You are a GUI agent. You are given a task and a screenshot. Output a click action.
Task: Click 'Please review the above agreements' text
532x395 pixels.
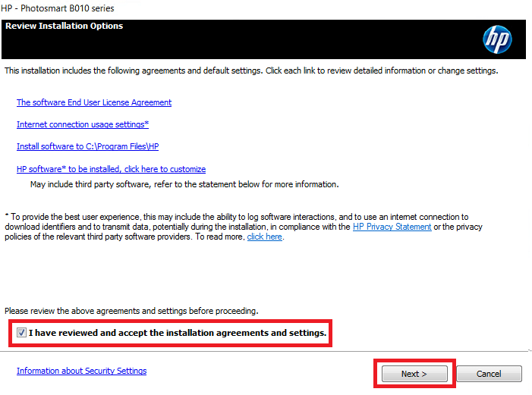tap(131, 311)
